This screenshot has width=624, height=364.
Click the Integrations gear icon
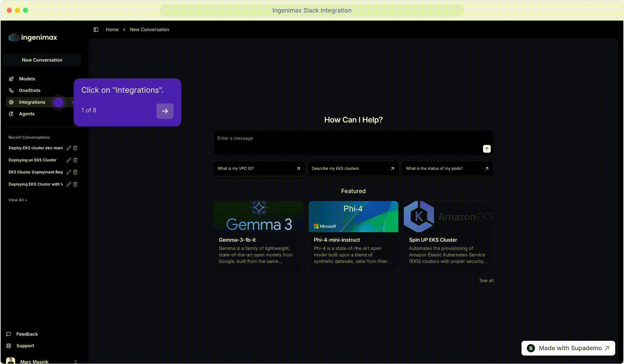coord(11,102)
